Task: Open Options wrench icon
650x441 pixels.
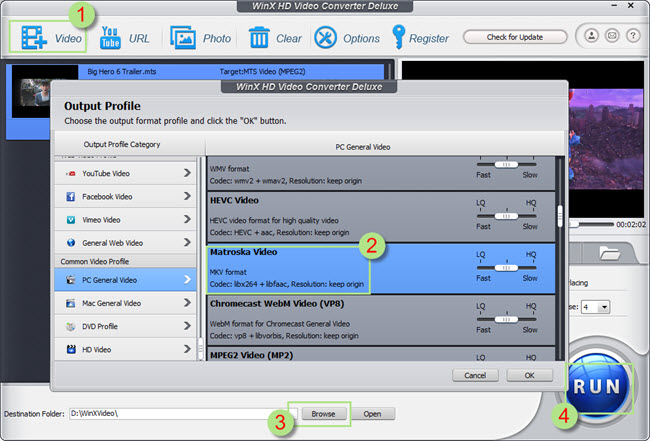Action: click(x=325, y=38)
